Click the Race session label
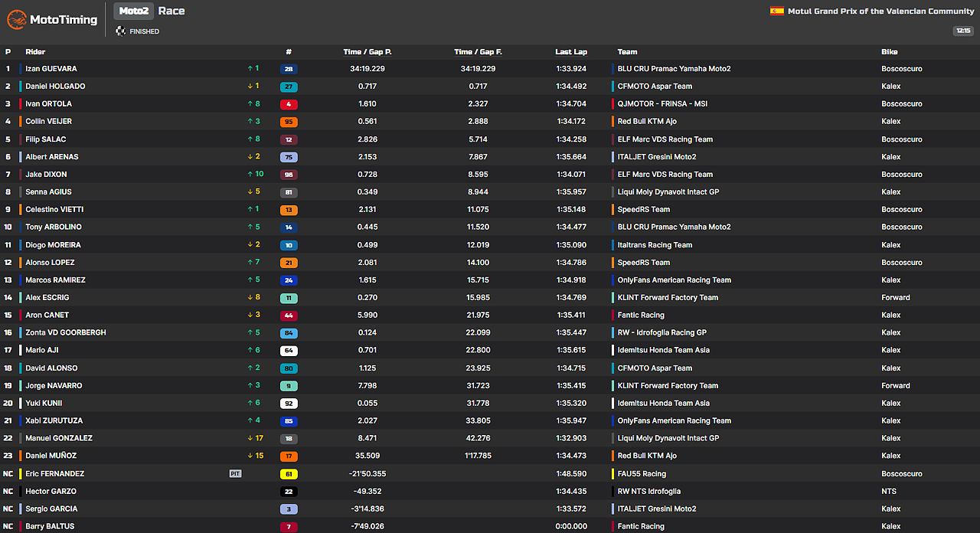Screen dimensions: 980x533 pos(171,11)
